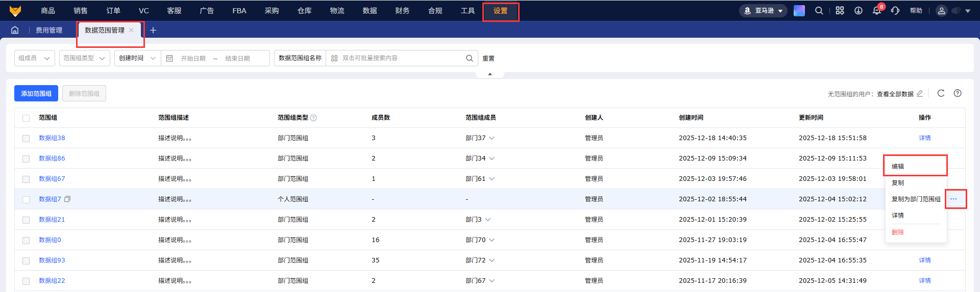Viewport: 980px width, 292px height.
Task: Open the 创建时间 date-type dropdown
Action: [138, 58]
